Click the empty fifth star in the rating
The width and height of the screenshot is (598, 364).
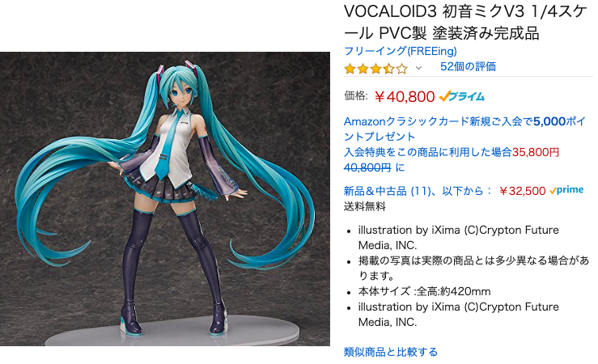pos(401,69)
